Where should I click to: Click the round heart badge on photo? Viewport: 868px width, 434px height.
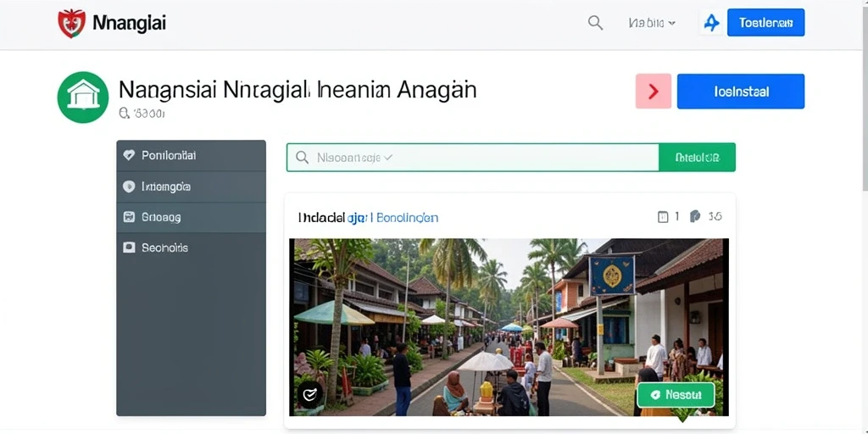pos(310,395)
